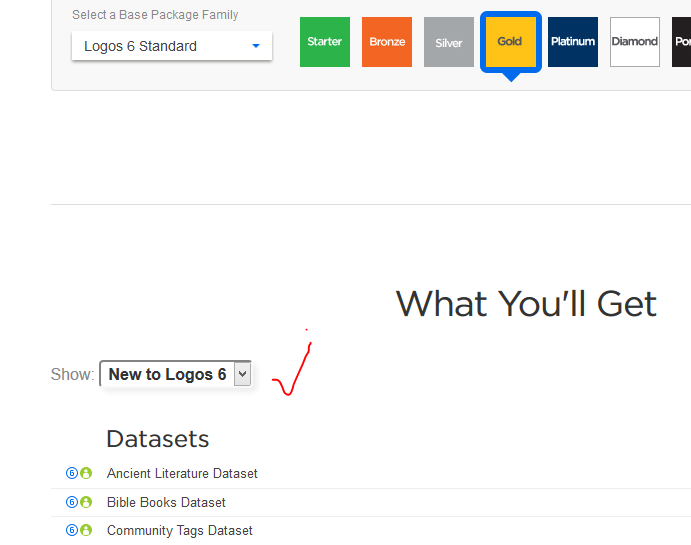Click the What You'll Get heading
Screen dimensions: 691x545
tap(526, 304)
